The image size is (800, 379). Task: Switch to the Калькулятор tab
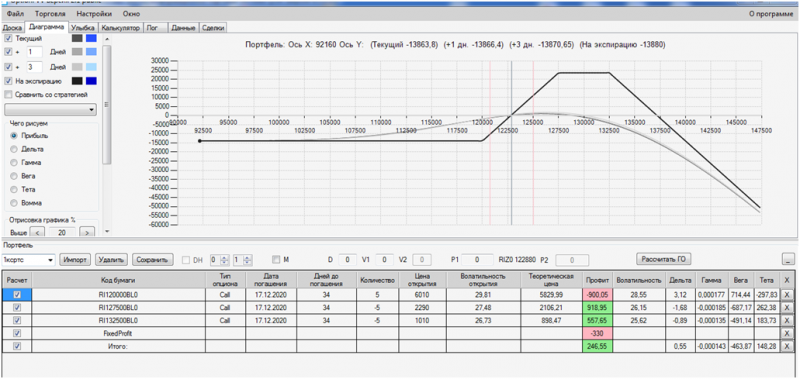tap(120, 28)
